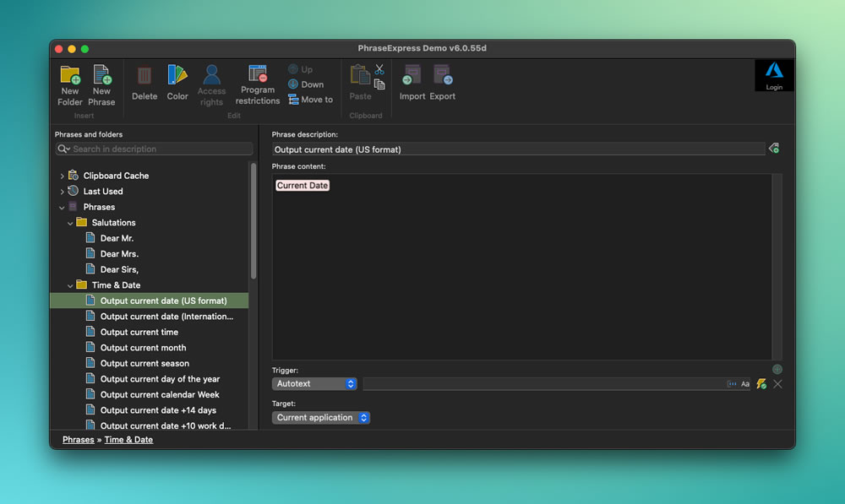
Task: Click the autotext trigger input field
Action: pos(544,384)
